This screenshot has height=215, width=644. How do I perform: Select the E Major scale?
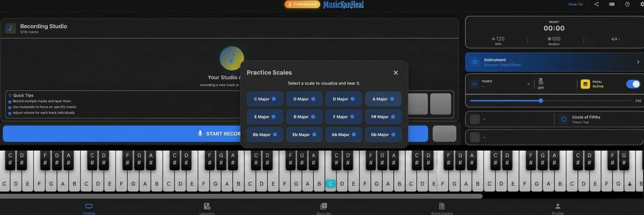click(265, 117)
